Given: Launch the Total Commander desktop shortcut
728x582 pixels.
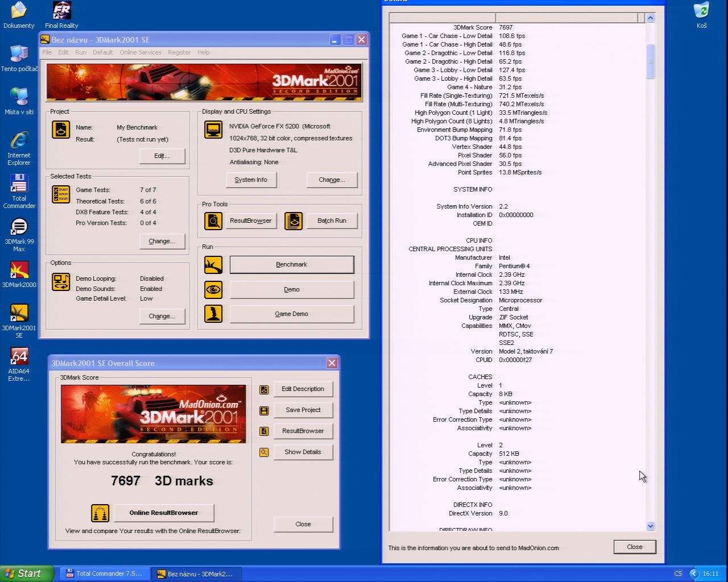Looking at the screenshot, I should [x=19, y=191].
